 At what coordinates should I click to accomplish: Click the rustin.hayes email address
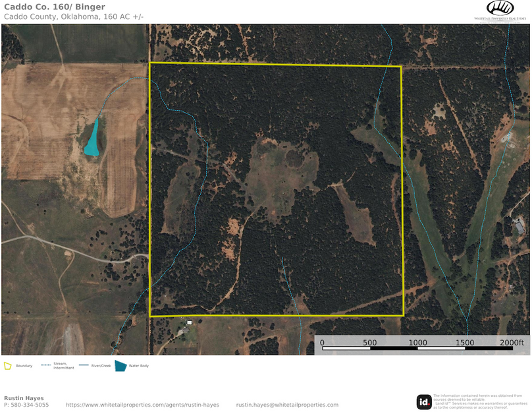pos(287,405)
